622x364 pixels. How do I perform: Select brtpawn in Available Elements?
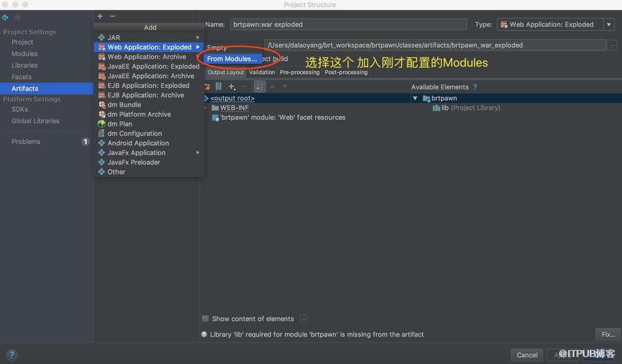pyautogui.click(x=440, y=99)
